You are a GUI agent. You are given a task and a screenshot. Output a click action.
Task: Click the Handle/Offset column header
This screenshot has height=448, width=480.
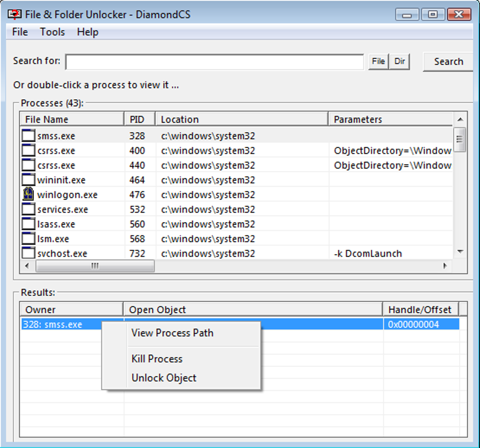point(421,310)
